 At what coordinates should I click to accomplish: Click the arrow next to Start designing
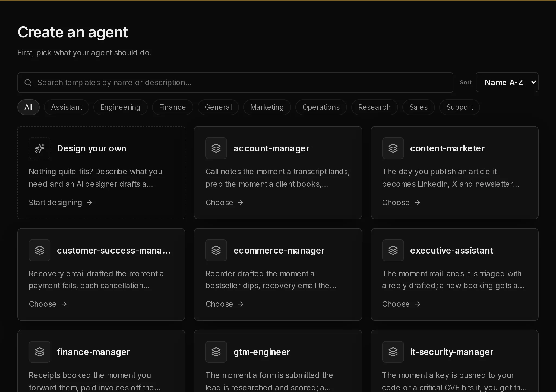pyautogui.click(x=90, y=203)
